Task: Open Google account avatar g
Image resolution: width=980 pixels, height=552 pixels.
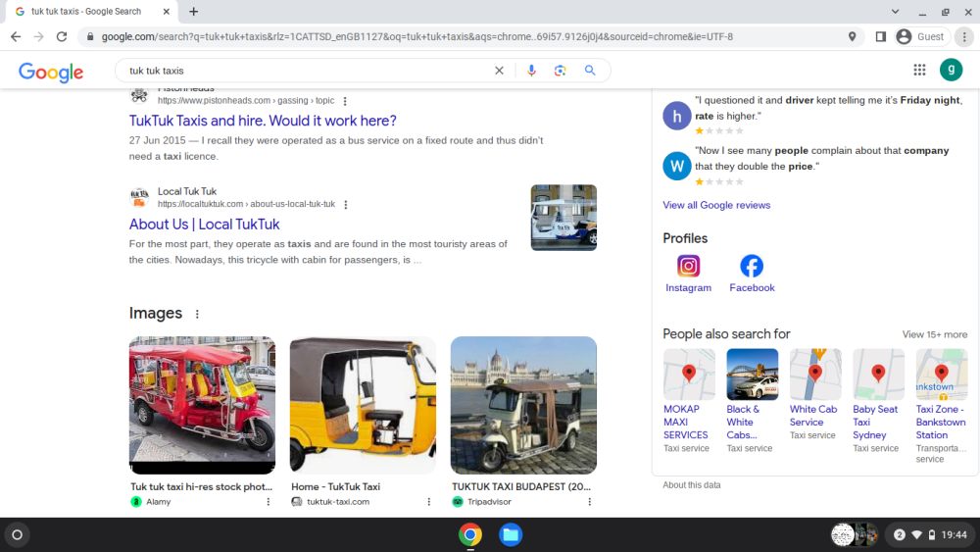Action: point(952,70)
